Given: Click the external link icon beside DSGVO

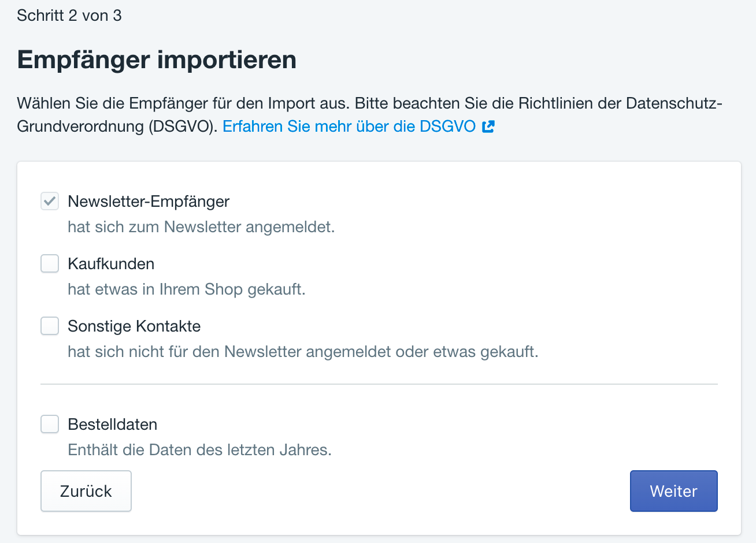Looking at the screenshot, I should [488, 127].
